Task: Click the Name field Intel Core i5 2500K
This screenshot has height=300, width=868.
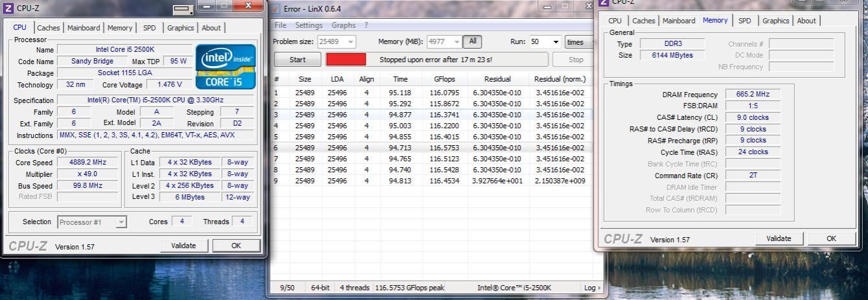Action: tap(125, 49)
